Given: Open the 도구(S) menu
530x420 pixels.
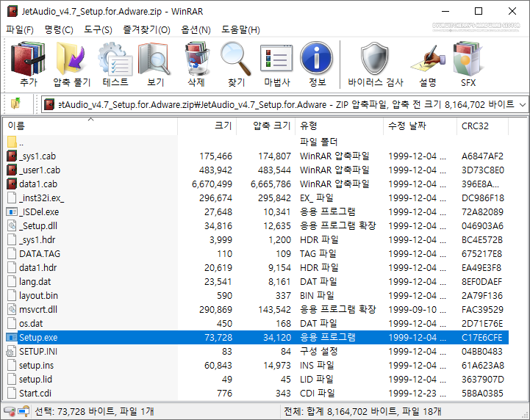Looking at the screenshot, I should (98, 29).
